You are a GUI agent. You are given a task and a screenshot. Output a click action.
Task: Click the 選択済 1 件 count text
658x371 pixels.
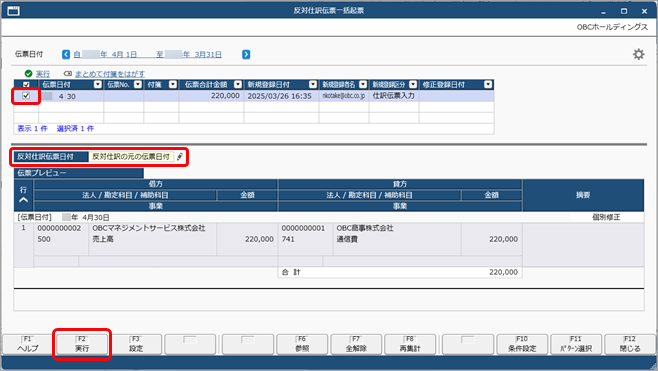point(75,128)
